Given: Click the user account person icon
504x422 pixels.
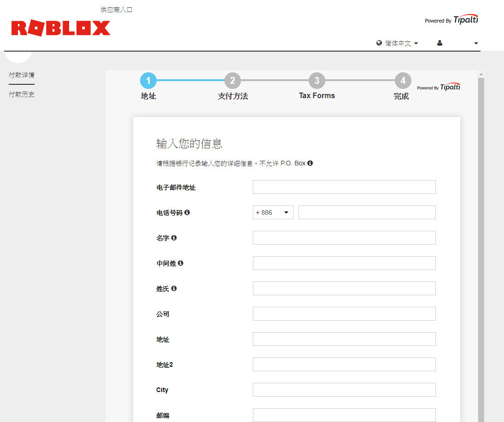Looking at the screenshot, I should pos(439,43).
